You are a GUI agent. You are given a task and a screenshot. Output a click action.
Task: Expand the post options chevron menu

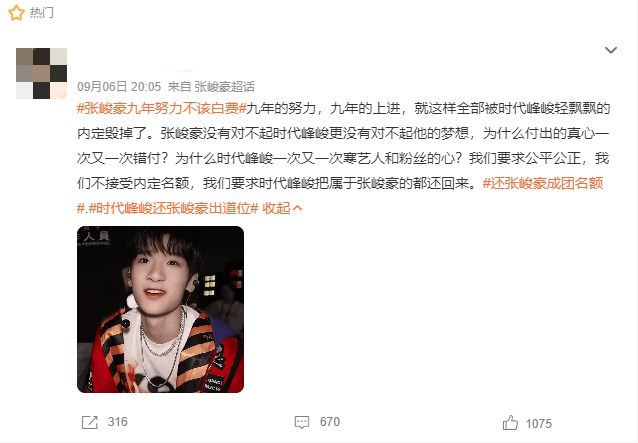[x=611, y=50]
